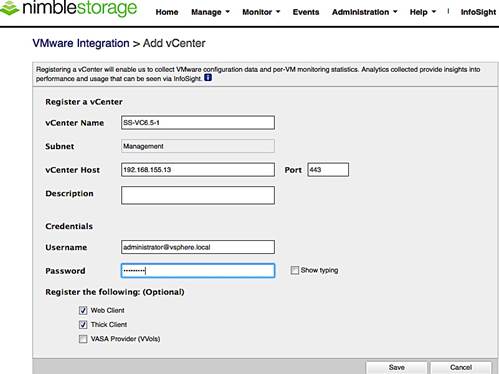Open the Administration dropdown menu

[x=365, y=12]
